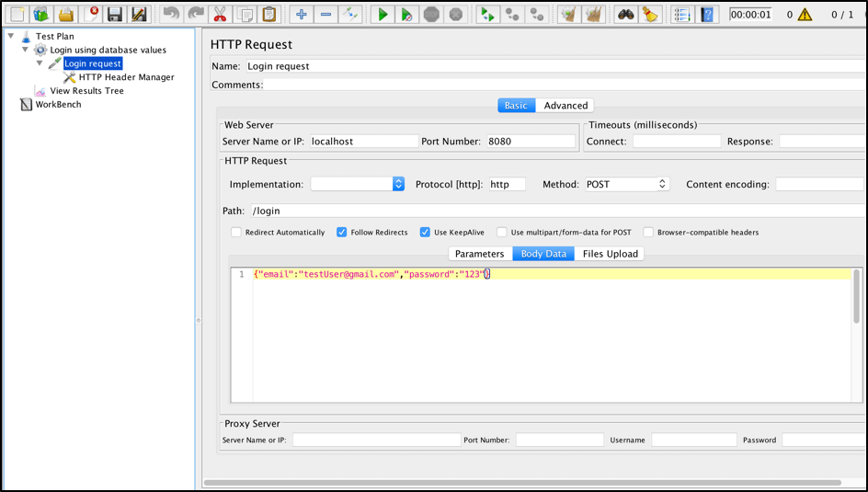The height and width of the screenshot is (492, 868).
Task: Click the Connect timeout field
Action: pos(677,141)
